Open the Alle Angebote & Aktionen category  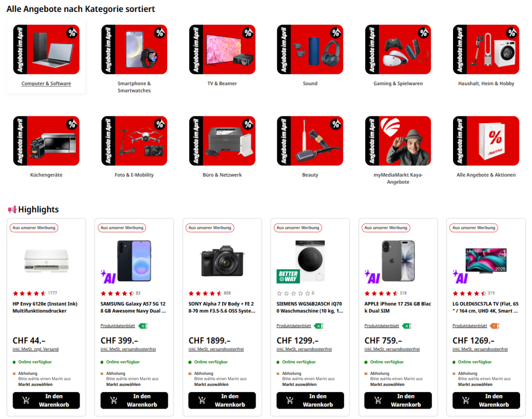[486, 147]
